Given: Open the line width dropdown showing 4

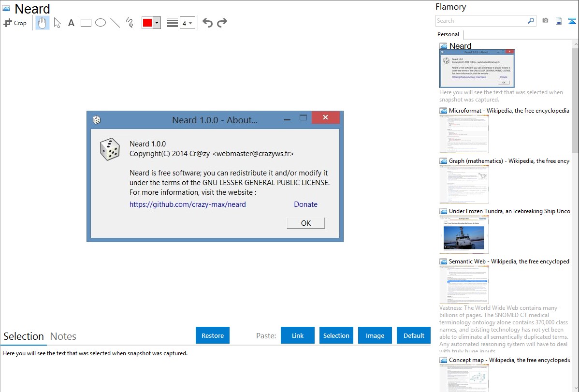Looking at the screenshot, I should [x=188, y=23].
